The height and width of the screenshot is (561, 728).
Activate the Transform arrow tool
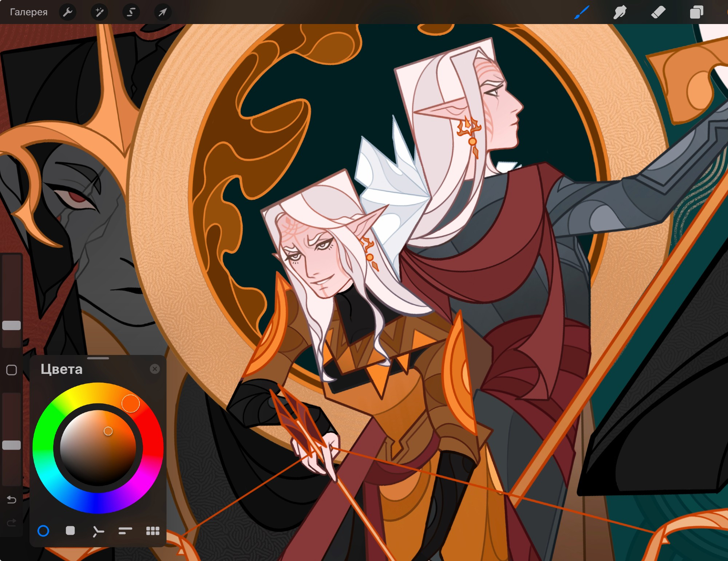coord(162,12)
